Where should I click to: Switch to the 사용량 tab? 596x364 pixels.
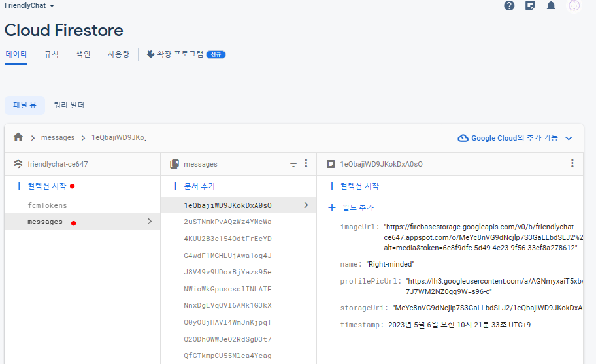pyautogui.click(x=118, y=54)
